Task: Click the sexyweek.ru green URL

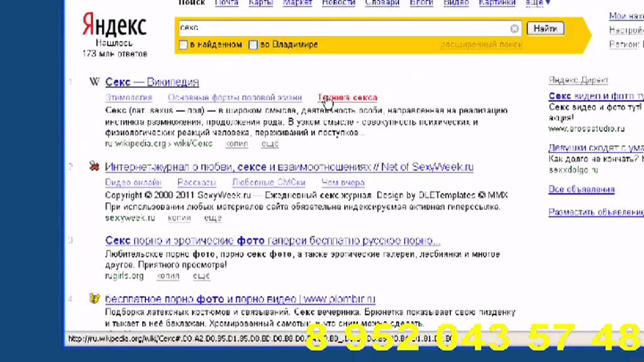Action: [130, 217]
